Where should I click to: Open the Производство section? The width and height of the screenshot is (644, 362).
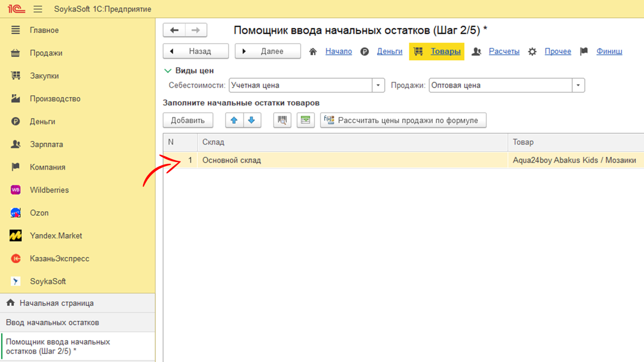55,99
